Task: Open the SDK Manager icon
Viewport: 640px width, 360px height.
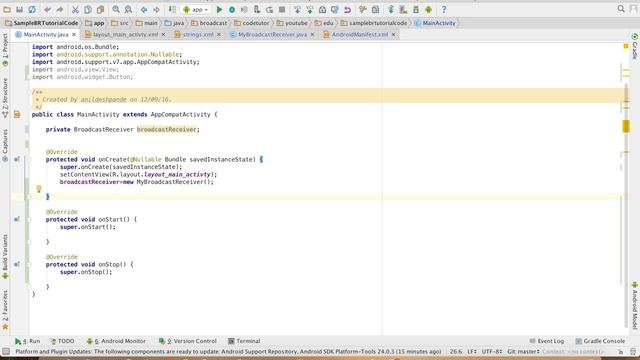Action: (416, 9)
